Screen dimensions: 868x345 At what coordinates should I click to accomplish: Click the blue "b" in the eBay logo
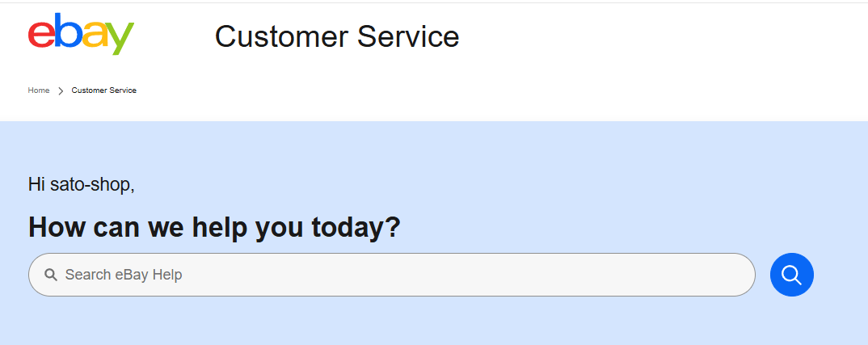click(68, 32)
